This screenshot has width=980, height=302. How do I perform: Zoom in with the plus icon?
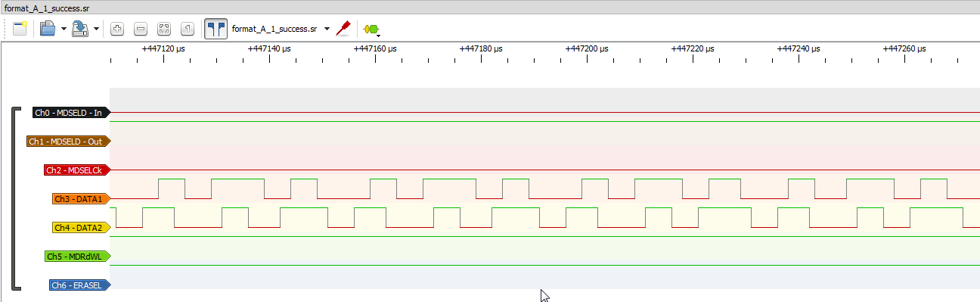(117, 29)
